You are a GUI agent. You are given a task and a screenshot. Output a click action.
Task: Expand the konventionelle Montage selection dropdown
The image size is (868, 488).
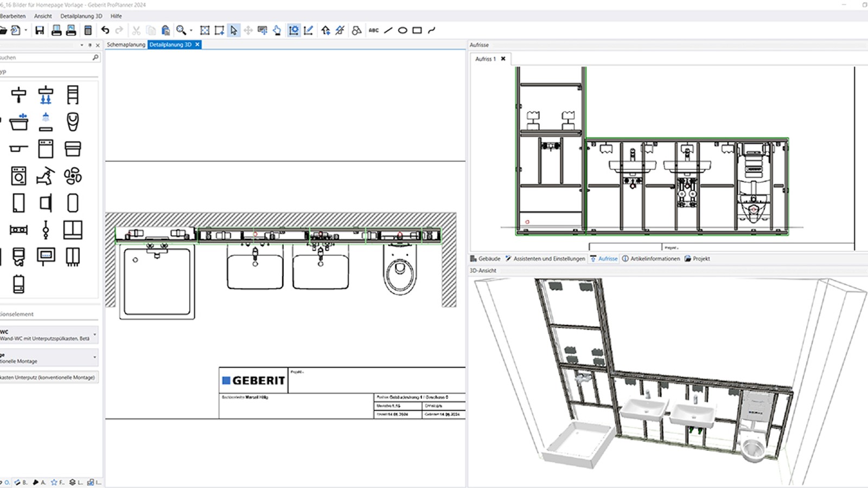95,357
